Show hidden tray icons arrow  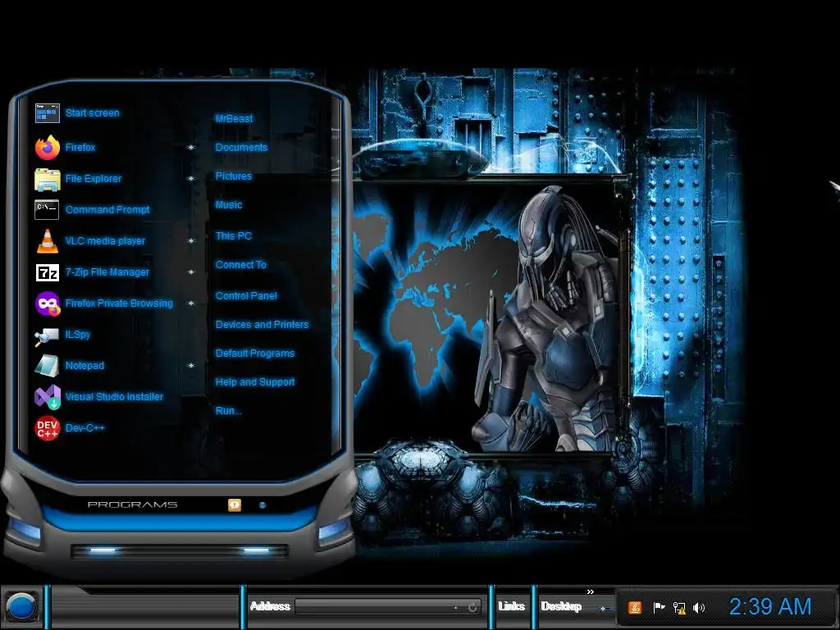coord(604,609)
